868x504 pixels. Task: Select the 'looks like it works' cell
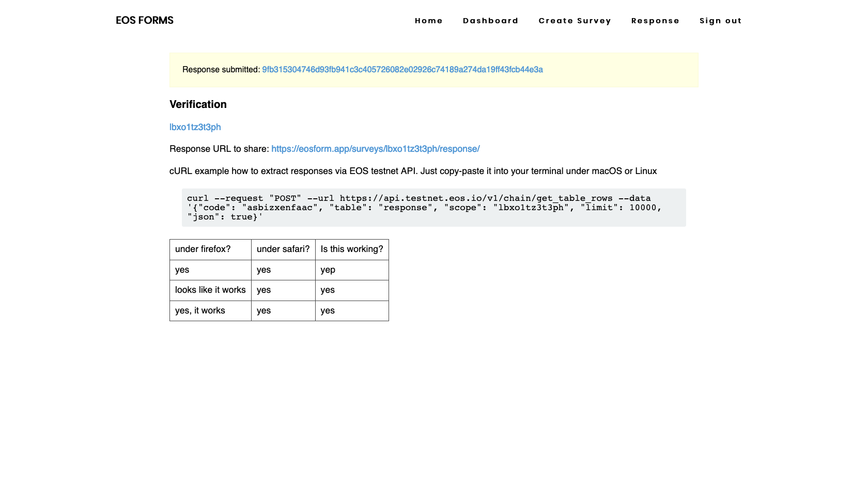tap(210, 290)
